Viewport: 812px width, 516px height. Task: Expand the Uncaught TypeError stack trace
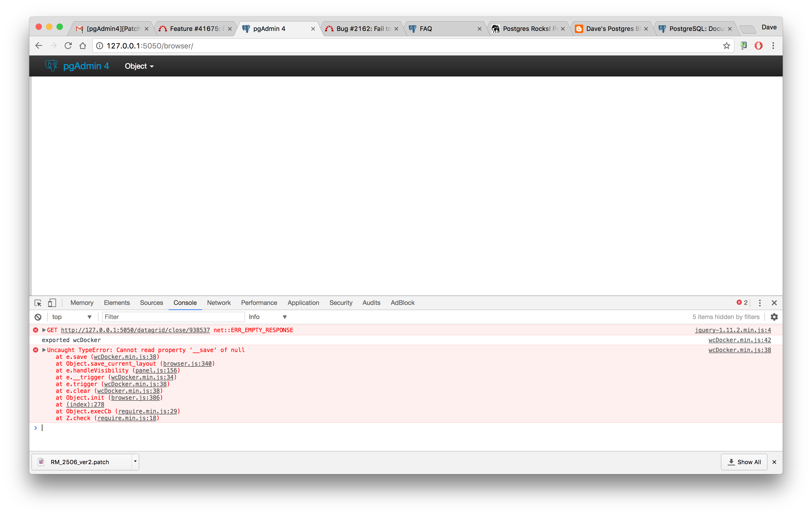click(x=44, y=350)
